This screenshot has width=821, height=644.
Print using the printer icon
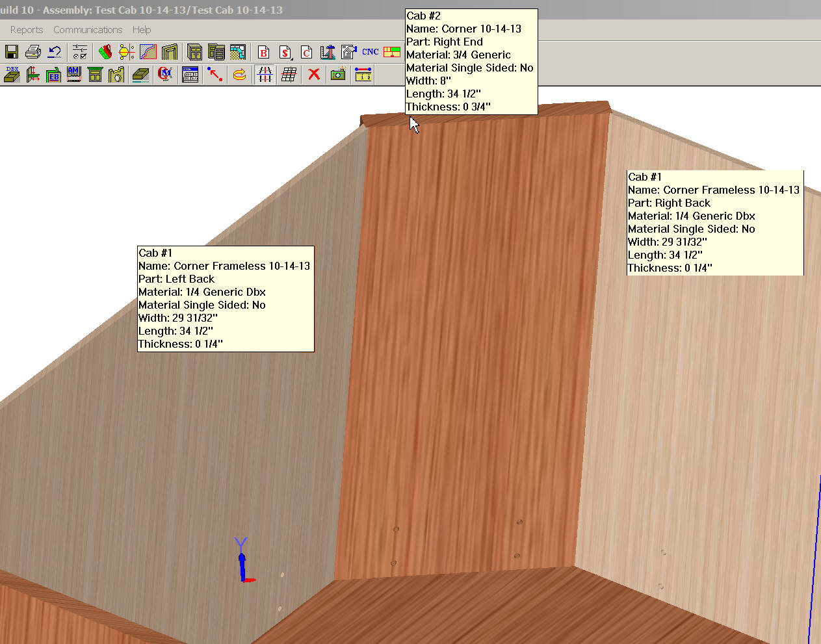click(33, 52)
